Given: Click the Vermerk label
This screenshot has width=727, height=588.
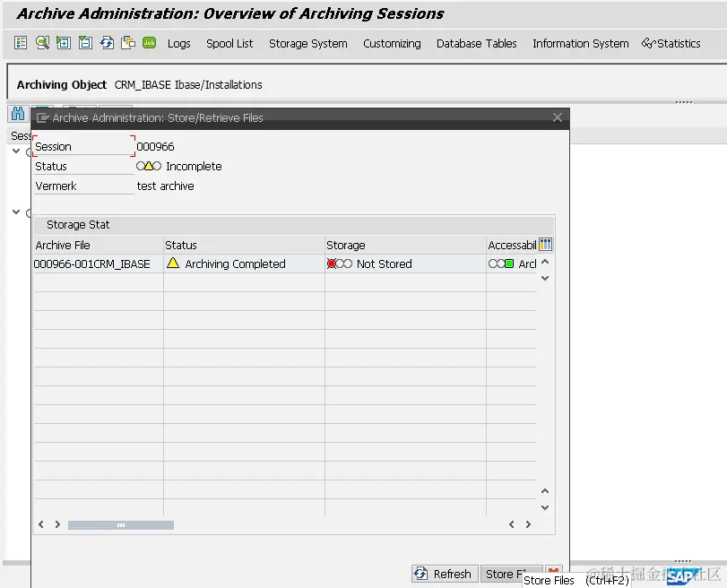Looking at the screenshot, I should (56, 186).
